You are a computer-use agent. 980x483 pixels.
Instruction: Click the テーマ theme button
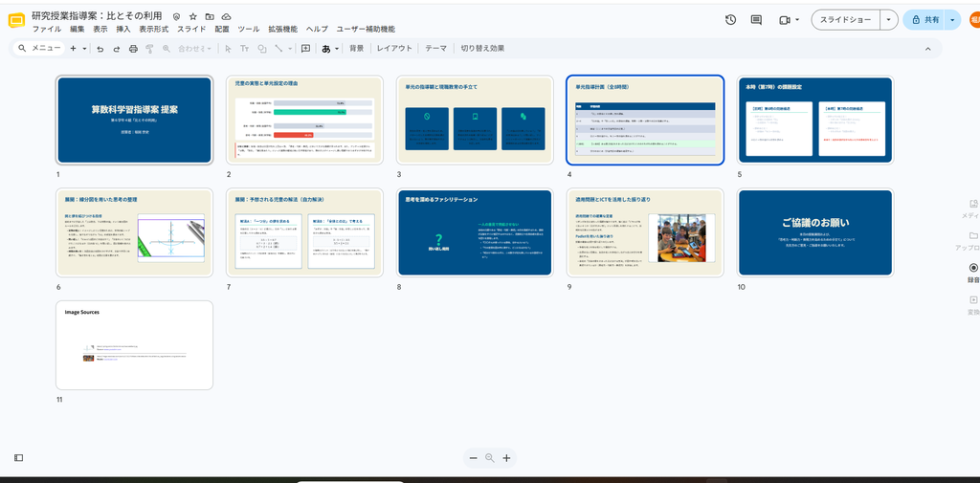coord(436,48)
